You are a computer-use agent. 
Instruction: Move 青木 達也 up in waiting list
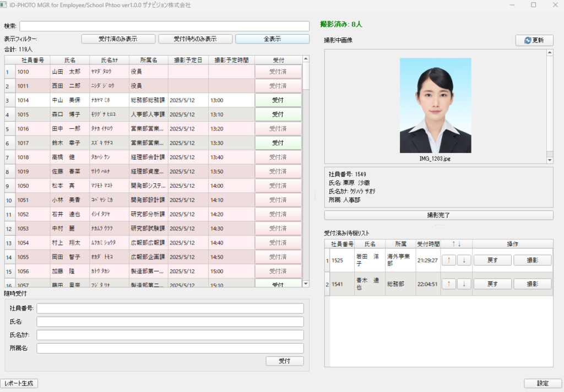point(448,284)
